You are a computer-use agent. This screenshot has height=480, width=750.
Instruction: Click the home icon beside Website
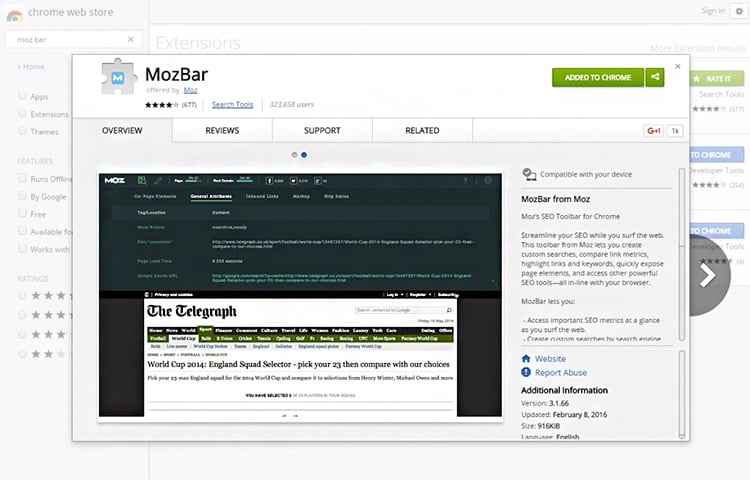pos(526,359)
